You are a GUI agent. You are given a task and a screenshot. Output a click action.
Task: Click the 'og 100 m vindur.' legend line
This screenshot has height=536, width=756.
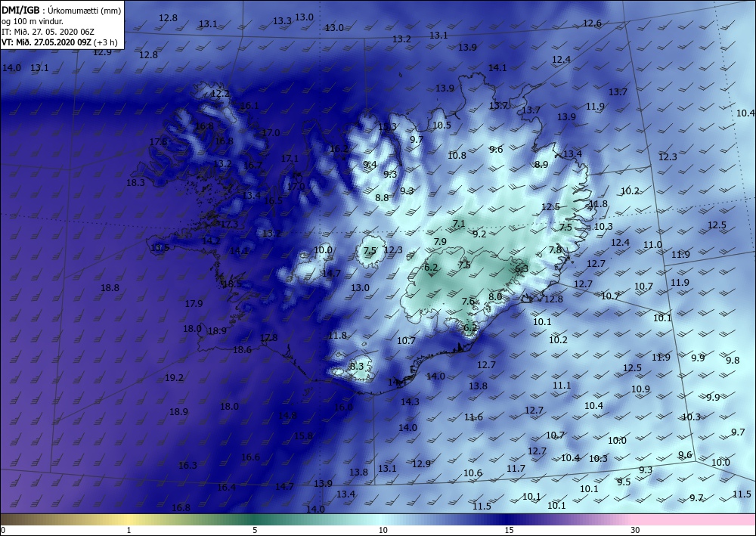point(33,21)
